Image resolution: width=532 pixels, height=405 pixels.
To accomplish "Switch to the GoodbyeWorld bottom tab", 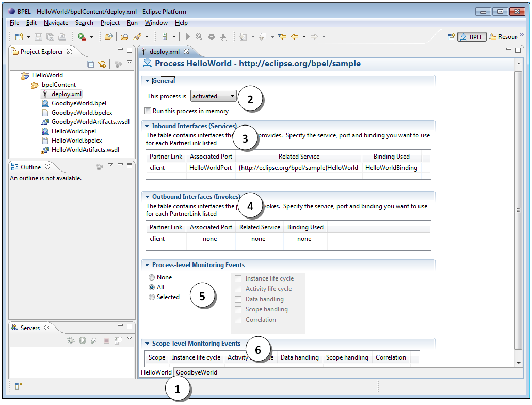I will [x=197, y=372].
